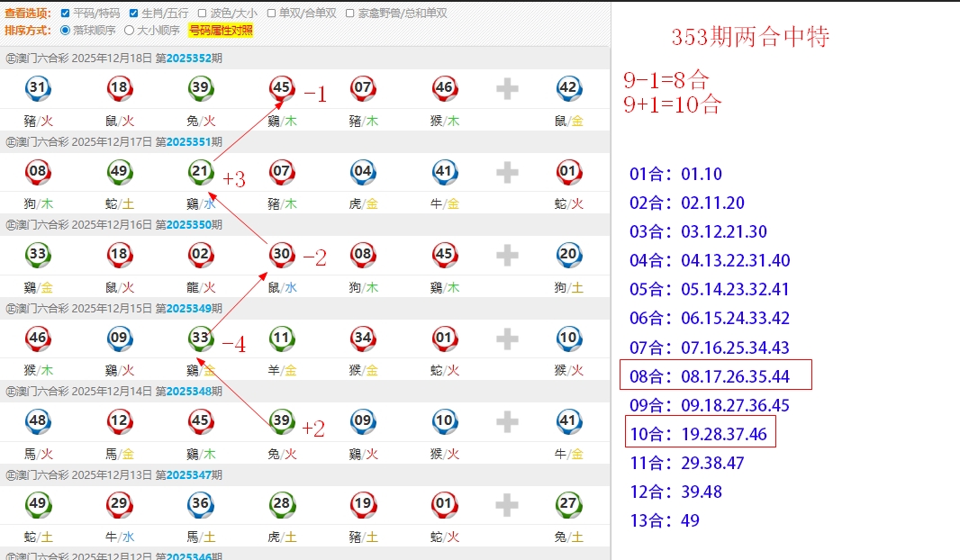This screenshot has width=960, height=560.
Task: Open the 号码属性对照 link
Action: [221, 30]
